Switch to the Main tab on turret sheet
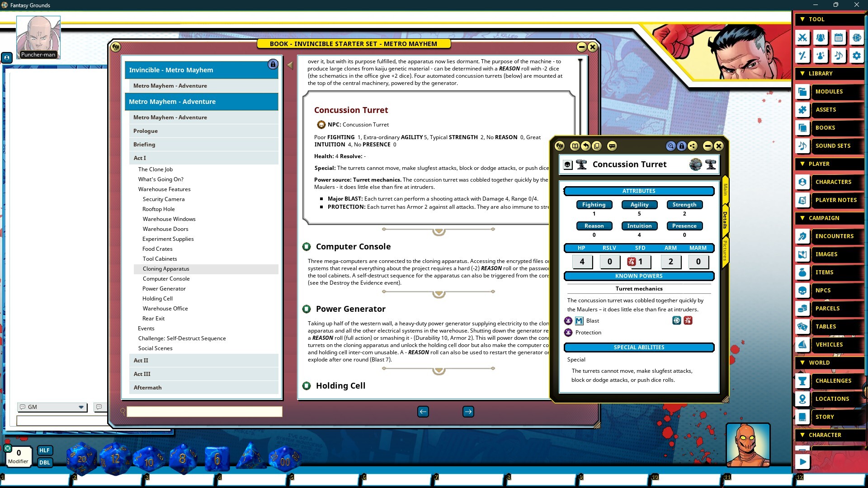The height and width of the screenshot is (488, 868). pos(725,190)
